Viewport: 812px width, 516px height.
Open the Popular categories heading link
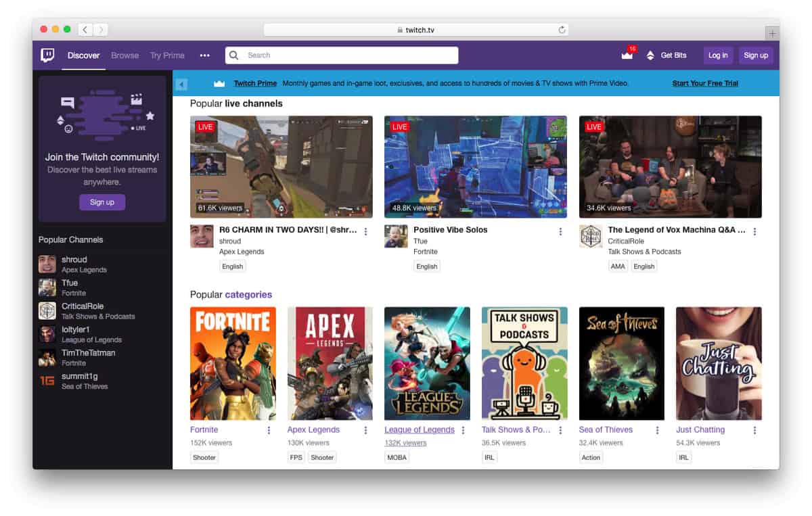[x=248, y=295]
